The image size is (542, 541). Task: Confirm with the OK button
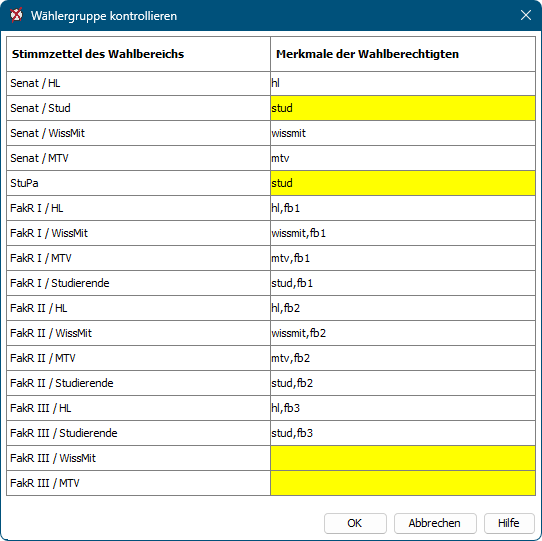click(355, 523)
